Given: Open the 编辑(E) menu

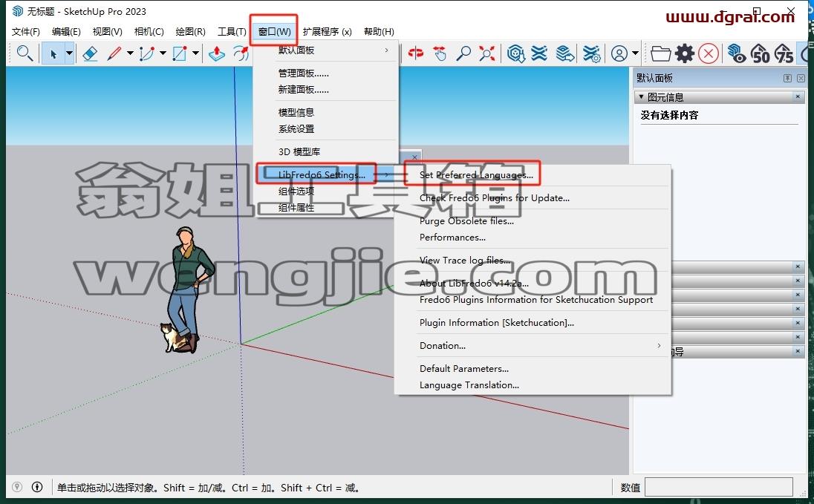Looking at the screenshot, I should 66,32.
